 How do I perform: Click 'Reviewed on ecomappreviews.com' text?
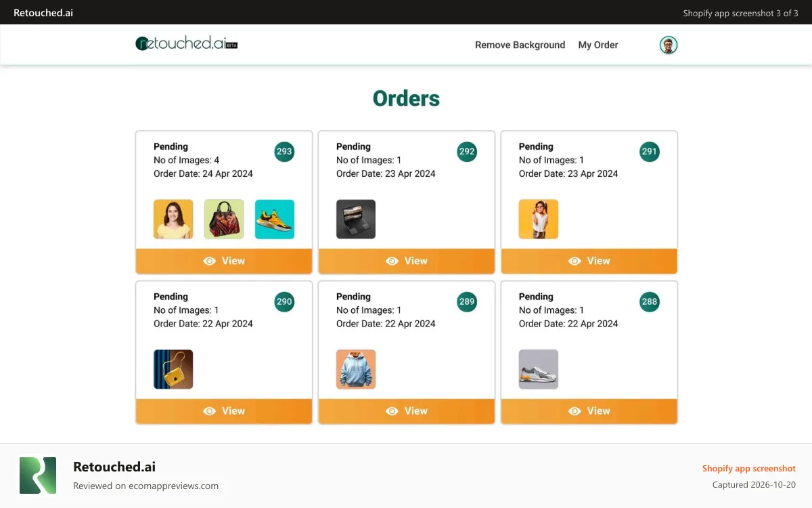[x=145, y=486]
